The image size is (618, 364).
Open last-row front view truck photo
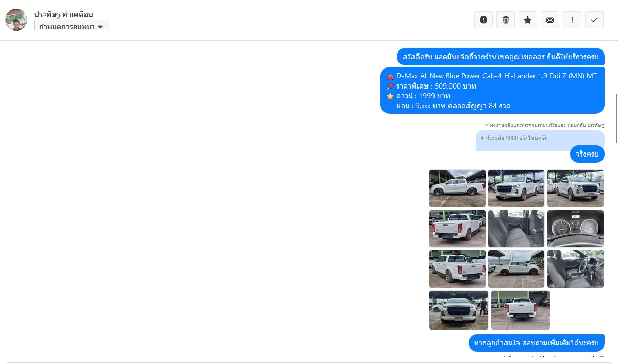click(458, 310)
